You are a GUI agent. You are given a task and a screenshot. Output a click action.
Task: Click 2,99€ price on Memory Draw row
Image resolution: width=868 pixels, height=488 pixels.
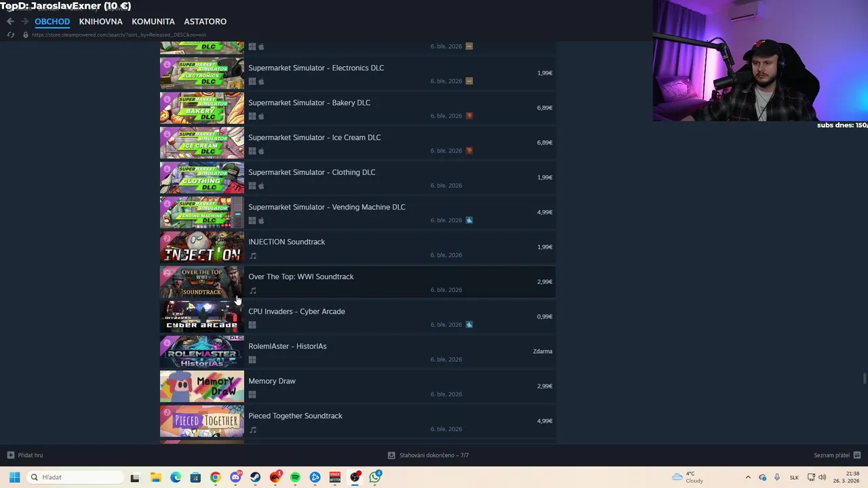[545, 386]
